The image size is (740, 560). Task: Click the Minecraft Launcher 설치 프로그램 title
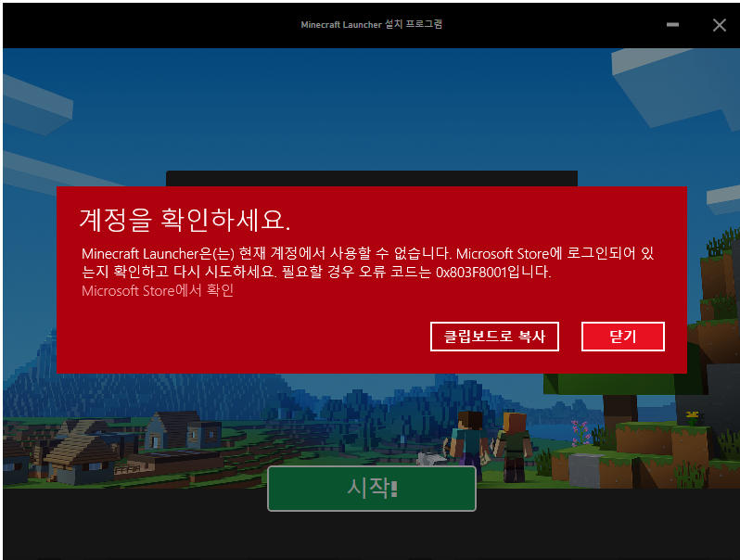coord(372,24)
